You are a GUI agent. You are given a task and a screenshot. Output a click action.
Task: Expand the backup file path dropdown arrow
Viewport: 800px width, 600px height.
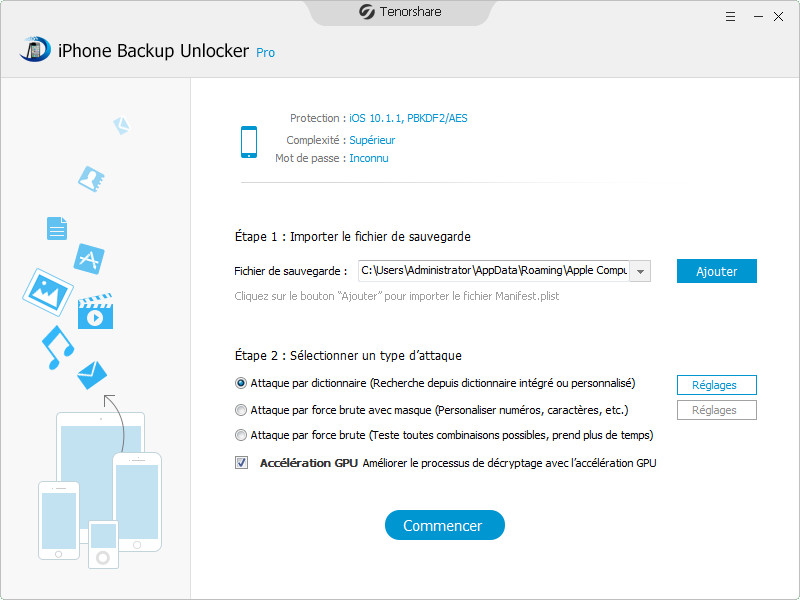coord(640,271)
